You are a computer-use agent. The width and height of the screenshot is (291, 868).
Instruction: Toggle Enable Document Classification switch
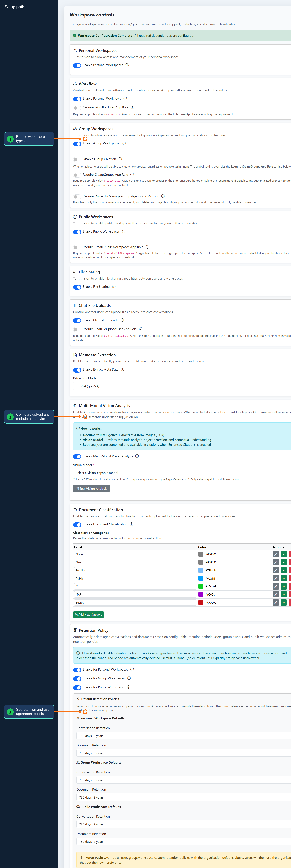coord(77,525)
